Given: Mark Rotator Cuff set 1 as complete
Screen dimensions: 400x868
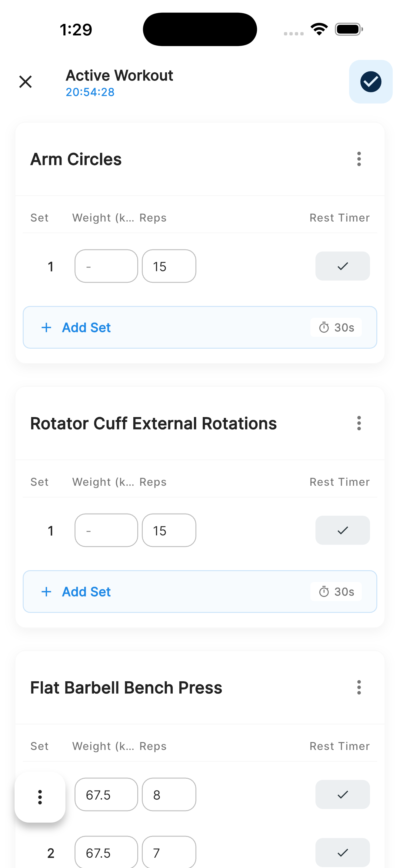Looking at the screenshot, I should coord(342,530).
